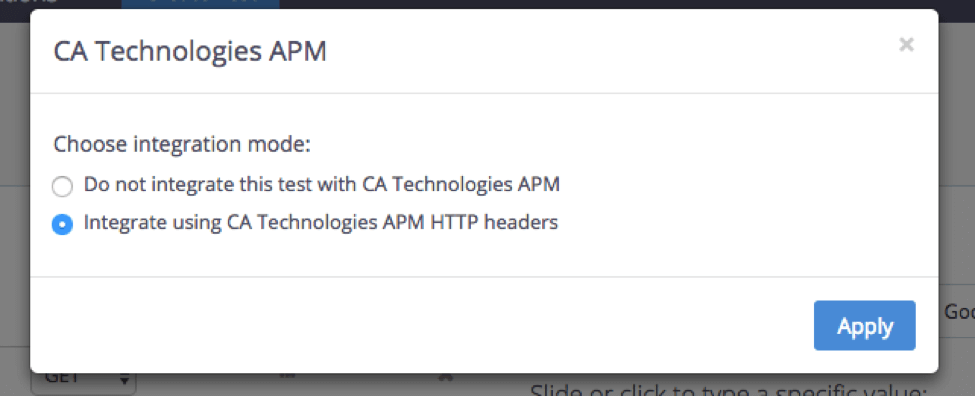Open the GET method dropdown behind dialog
975x396 pixels.
83,380
